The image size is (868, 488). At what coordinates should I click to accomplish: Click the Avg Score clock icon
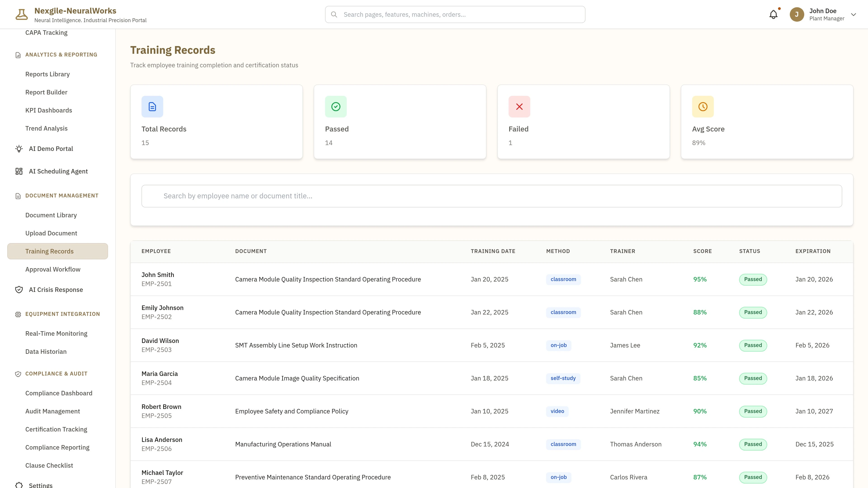point(703,106)
